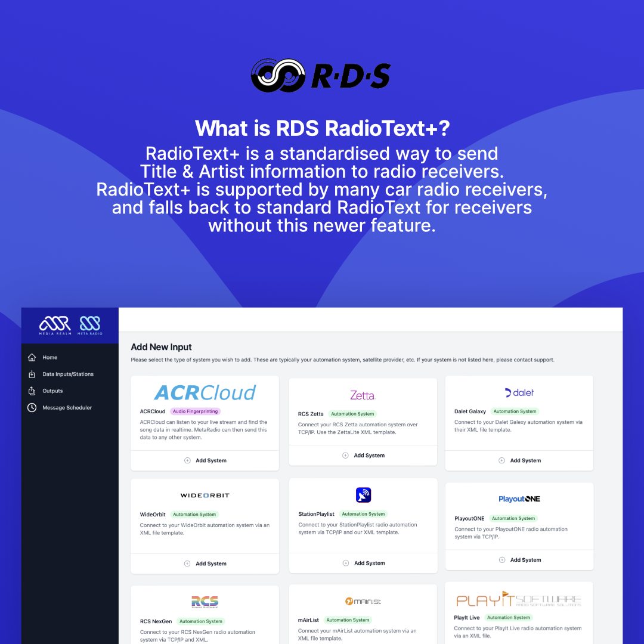Click plus icon in StationPlaylist card

tap(346, 563)
